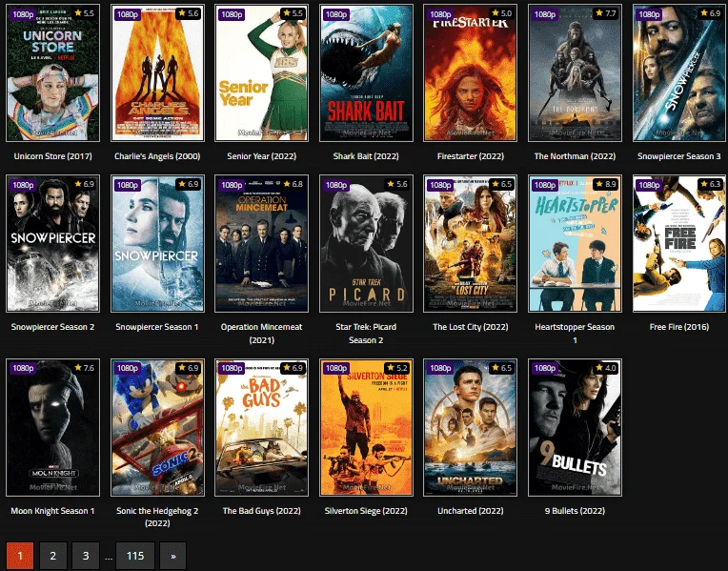The image size is (728, 571).
Task: Select the current page 1 button
Action: [20, 556]
